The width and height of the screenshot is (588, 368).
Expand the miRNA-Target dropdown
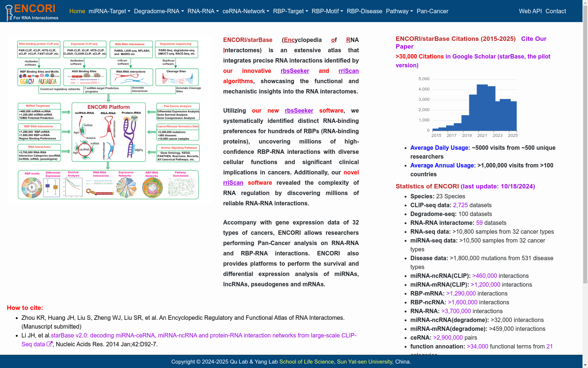click(x=110, y=11)
